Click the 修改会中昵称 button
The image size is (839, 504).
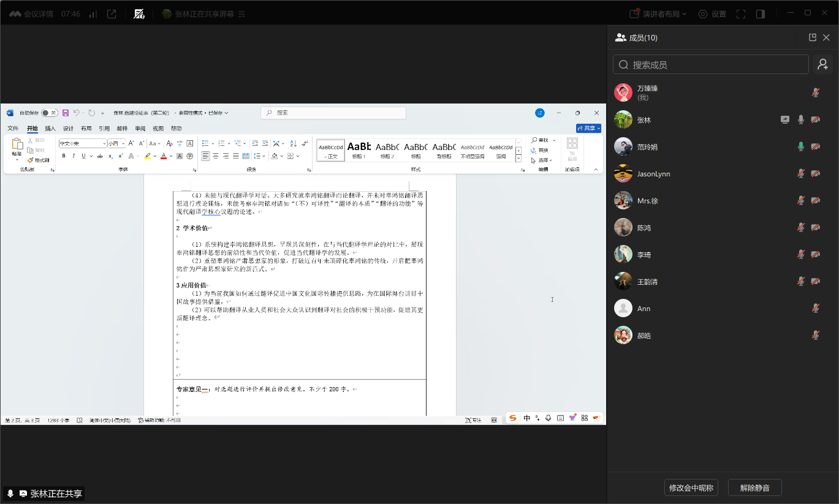pyautogui.click(x=691, y=487)
